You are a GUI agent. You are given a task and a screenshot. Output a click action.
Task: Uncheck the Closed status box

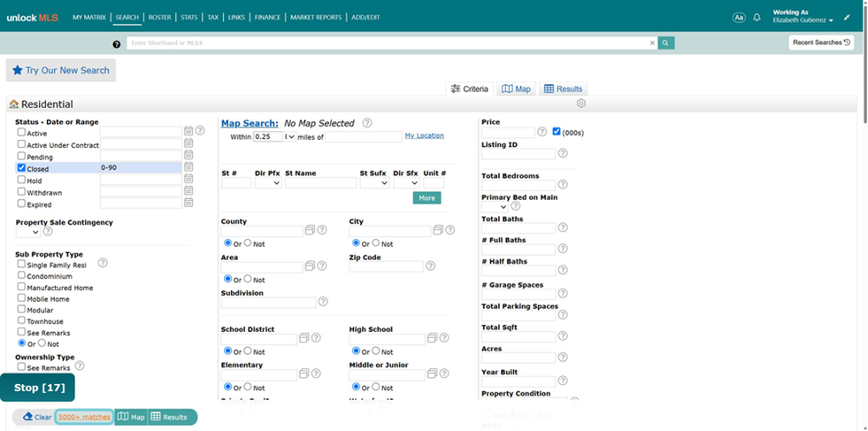(x=21, y=168)
